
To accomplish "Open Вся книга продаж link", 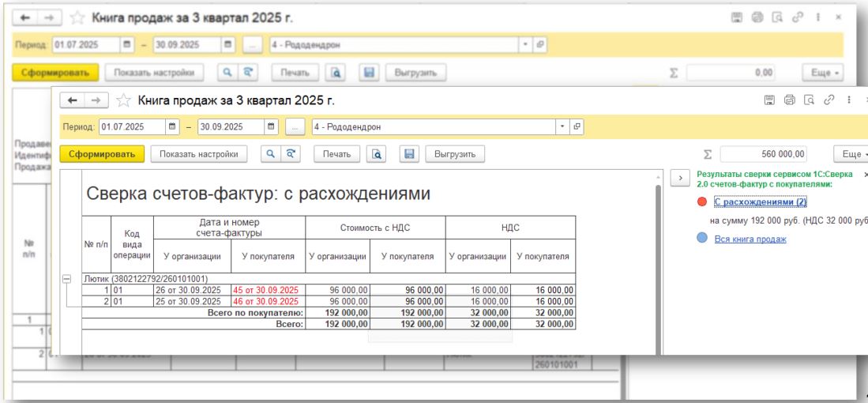I will tap(750, 239).
